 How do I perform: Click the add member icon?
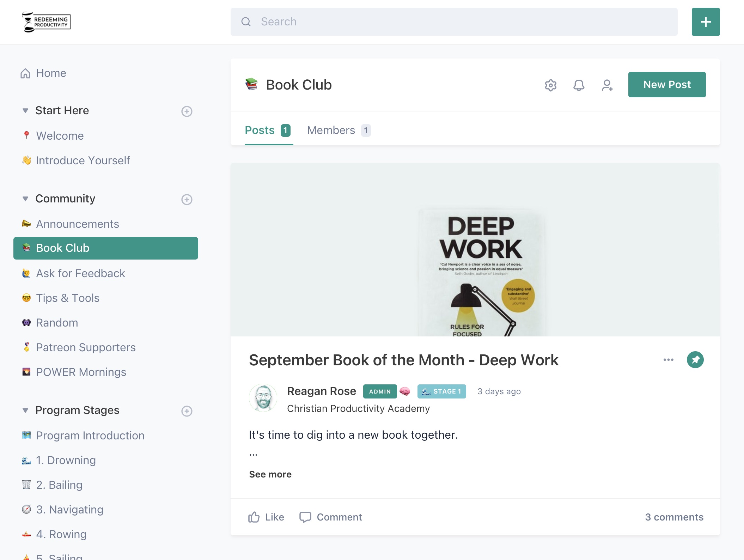(607, 85)
